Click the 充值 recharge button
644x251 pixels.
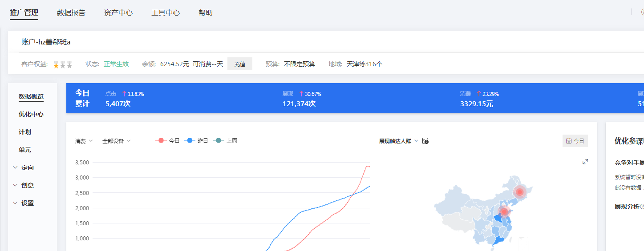coord(240,64)
